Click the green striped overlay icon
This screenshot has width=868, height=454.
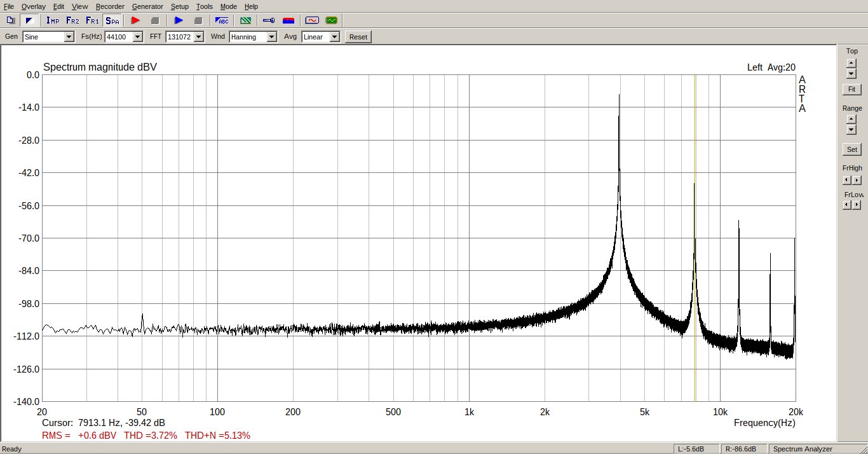coord(246,20)
